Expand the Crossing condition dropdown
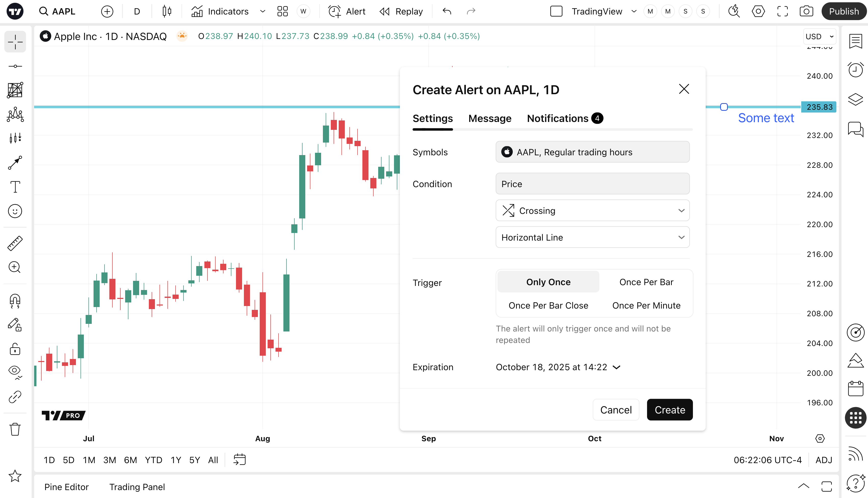The image size is (868, 498). [x=592, y=211]
